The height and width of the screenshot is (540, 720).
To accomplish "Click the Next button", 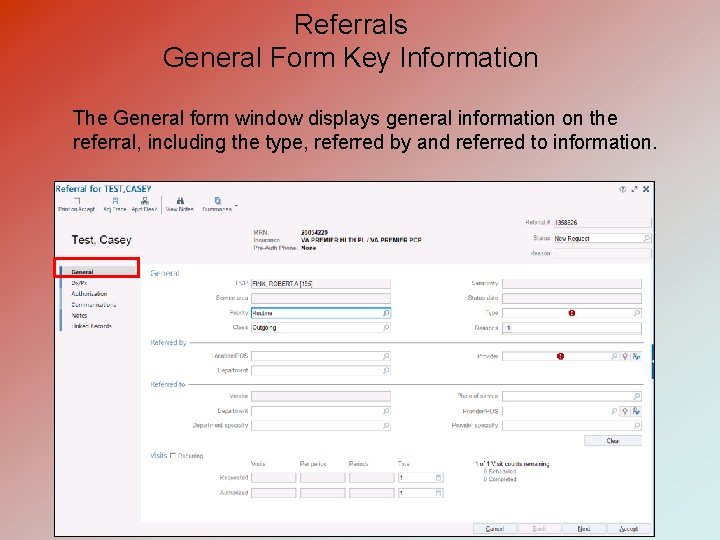I will click(x=584, y=529).
